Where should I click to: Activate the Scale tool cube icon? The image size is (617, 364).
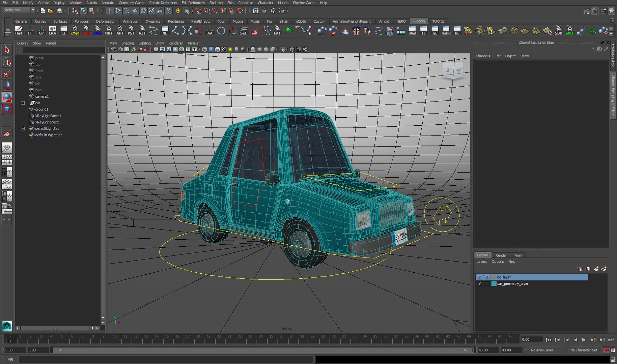tap(7, 109)
